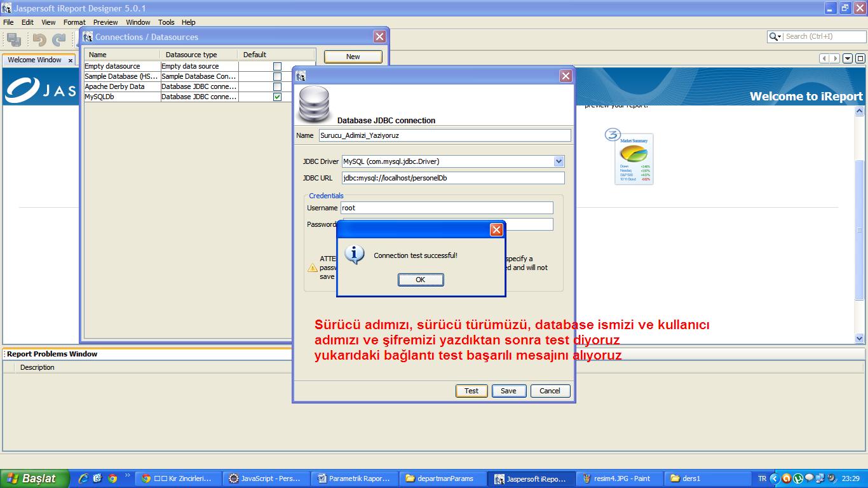Click the Save button

(508, 391)
